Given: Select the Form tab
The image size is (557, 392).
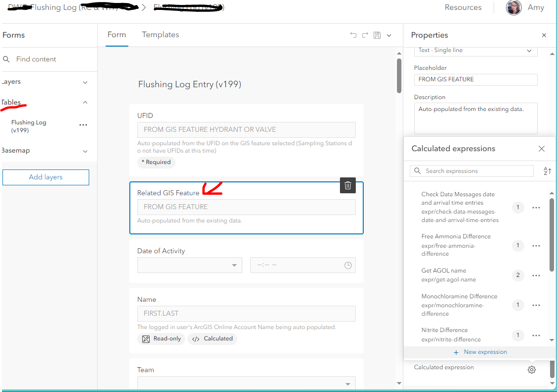Looking at the screenshot, I should (x=116, y=35).
